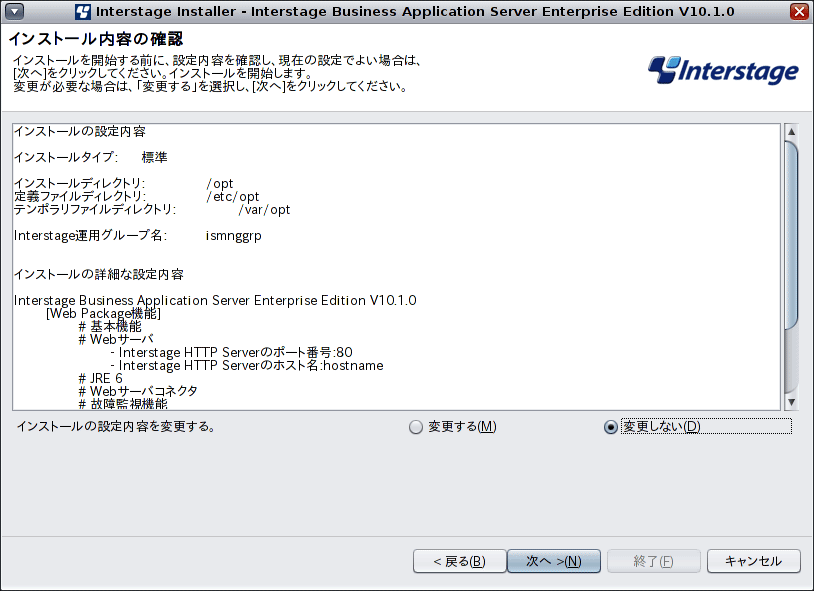Click the インストールの設定内容を変更する label
The height and width of the screenshot is (591, 814).
pyautogui.click(x=116, y=426)
